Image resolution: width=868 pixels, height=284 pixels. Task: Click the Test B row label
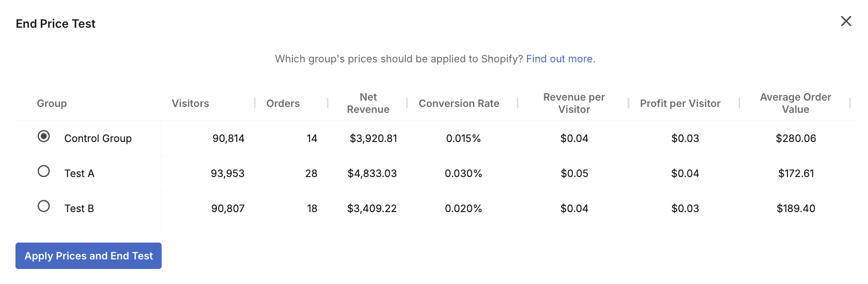click(x=79, y=208)
